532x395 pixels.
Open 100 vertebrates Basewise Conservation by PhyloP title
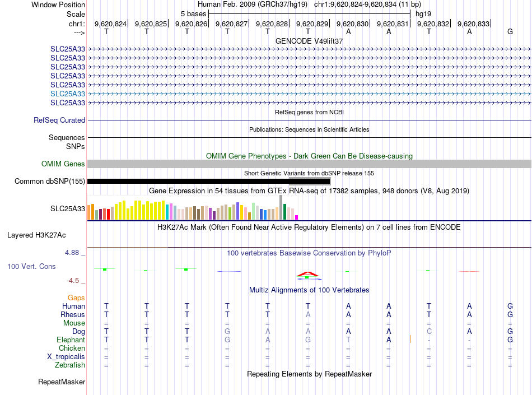pyautogui.click(x=309, y=253)
